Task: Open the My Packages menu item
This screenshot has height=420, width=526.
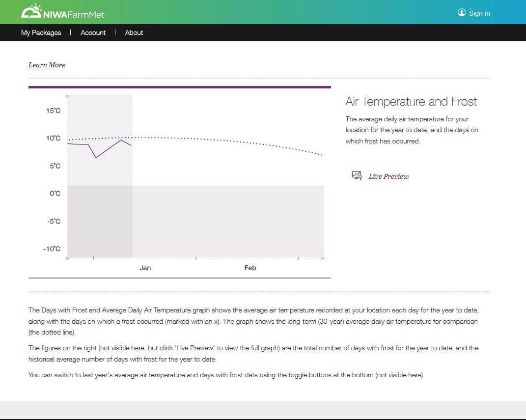Action: click(41, 32)
